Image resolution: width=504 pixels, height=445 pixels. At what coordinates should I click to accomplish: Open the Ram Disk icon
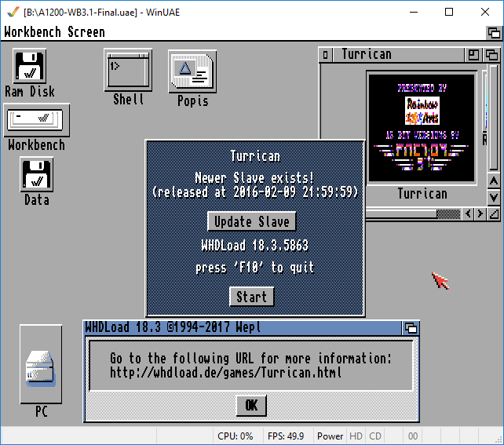pos(30,65)
